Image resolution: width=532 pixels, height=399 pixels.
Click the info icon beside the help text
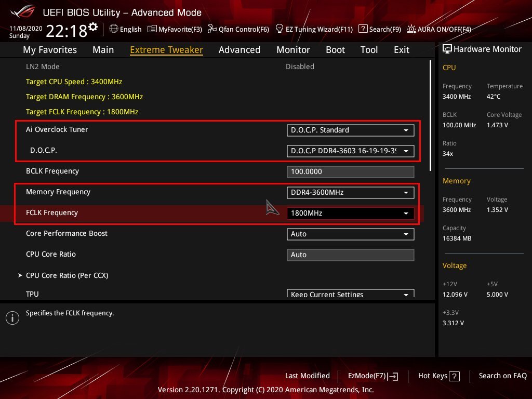[12, 318]
